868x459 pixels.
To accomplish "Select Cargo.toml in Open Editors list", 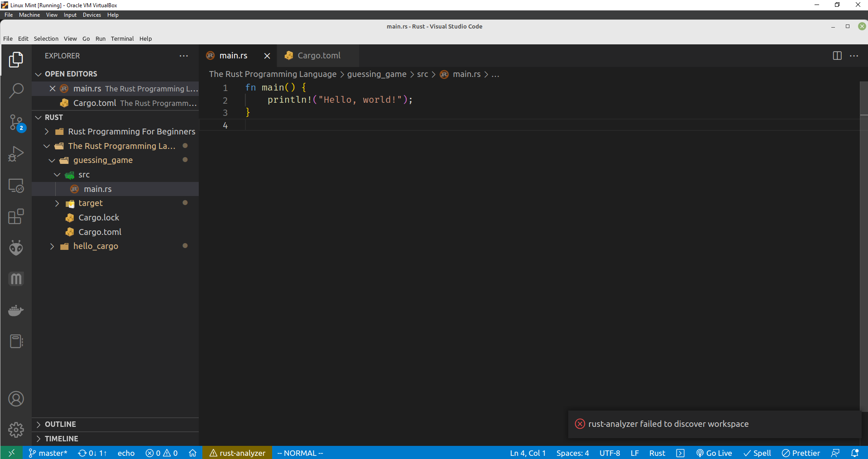I will 115,103.
